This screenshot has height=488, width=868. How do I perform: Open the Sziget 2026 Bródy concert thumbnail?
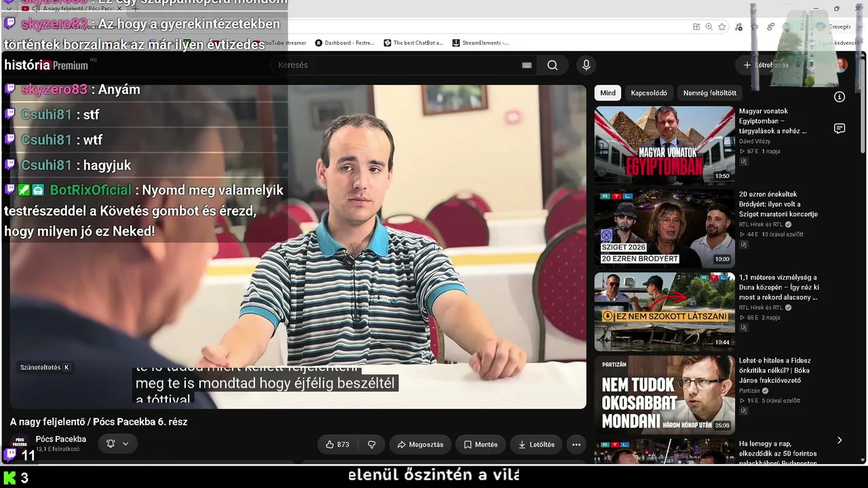tap(665, 228)
